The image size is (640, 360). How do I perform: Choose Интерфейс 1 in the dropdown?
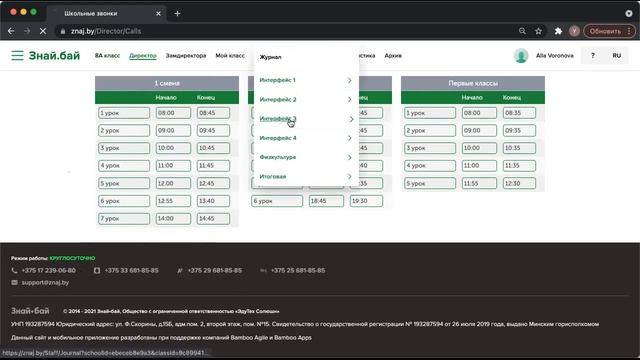[278, 80]
